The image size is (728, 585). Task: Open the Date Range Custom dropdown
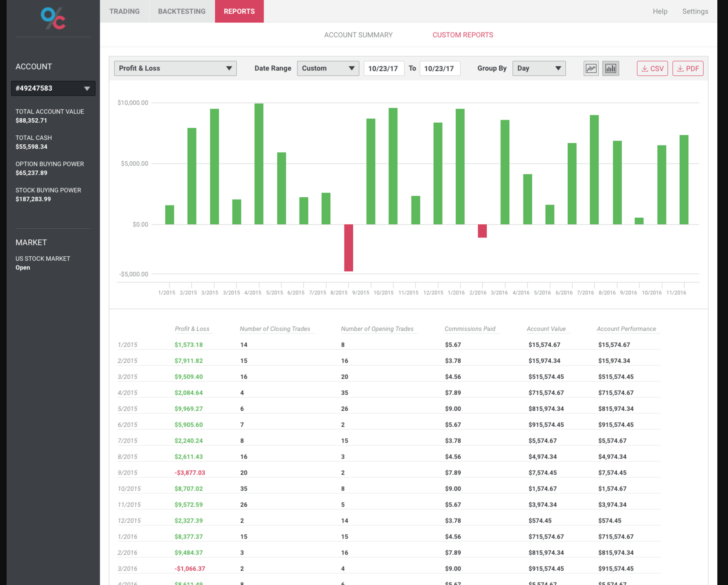(328, 68)
